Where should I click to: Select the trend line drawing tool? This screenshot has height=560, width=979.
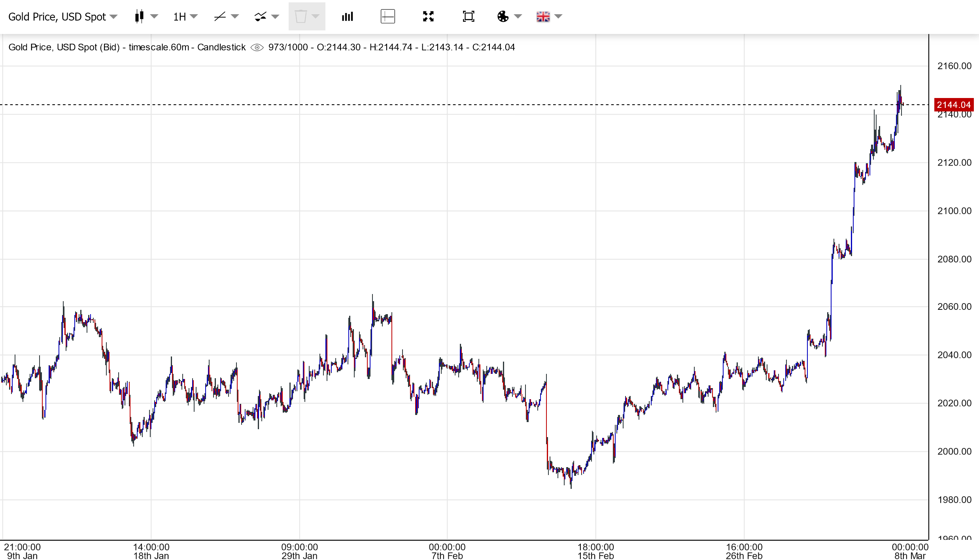[x=220, y=17]
